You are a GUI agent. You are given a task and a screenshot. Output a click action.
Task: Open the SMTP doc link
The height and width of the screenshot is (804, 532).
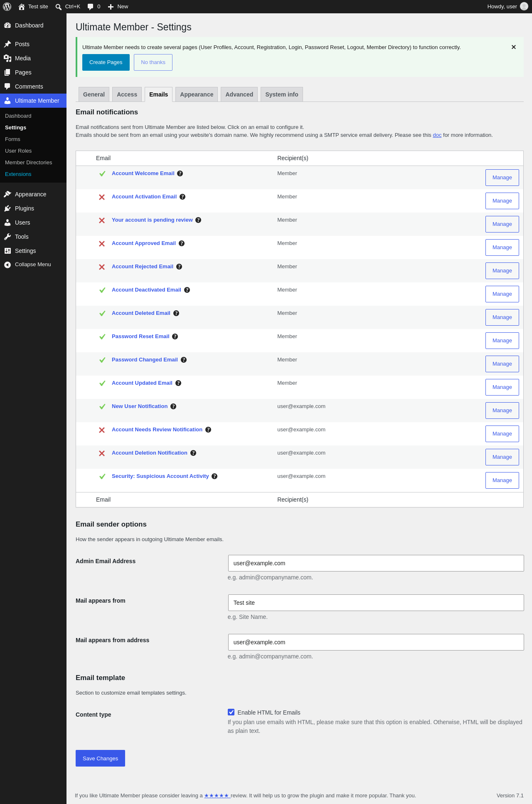click(437, 135)
